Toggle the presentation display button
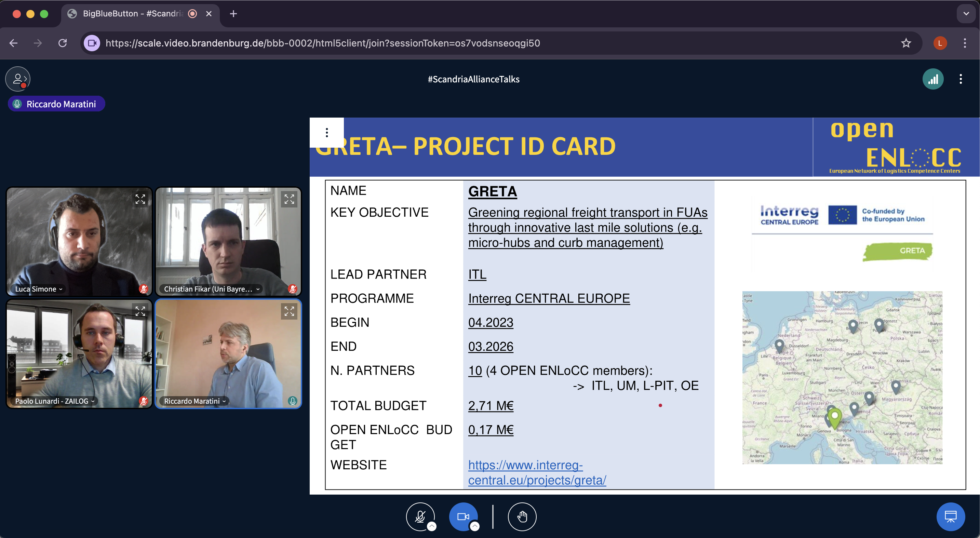Viewport: 980px width, 538px height. coord(951,516)
